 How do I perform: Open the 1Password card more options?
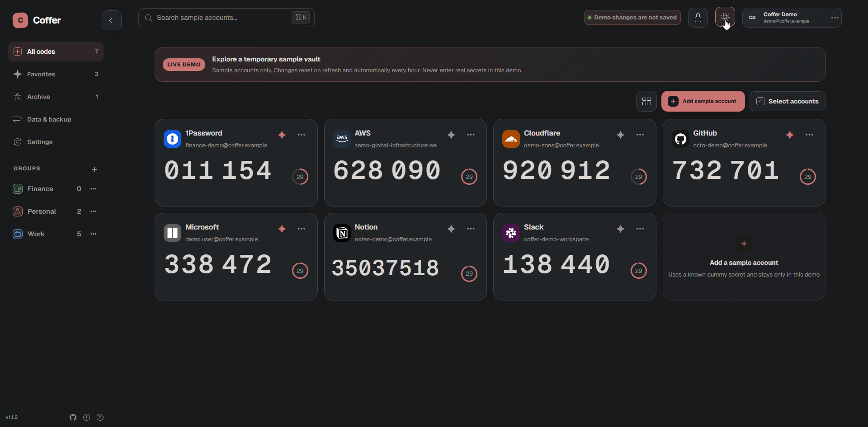[x=302, y=135]
